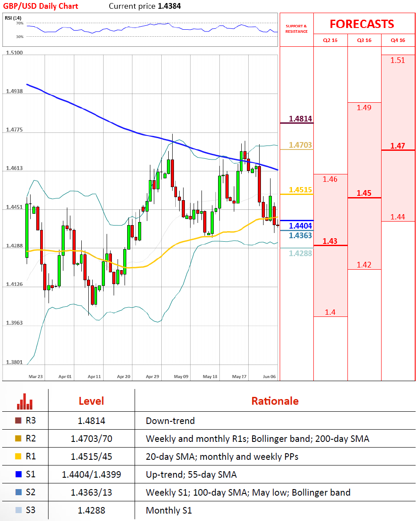Click the R1 yellow color swatch

pos(18,456)
